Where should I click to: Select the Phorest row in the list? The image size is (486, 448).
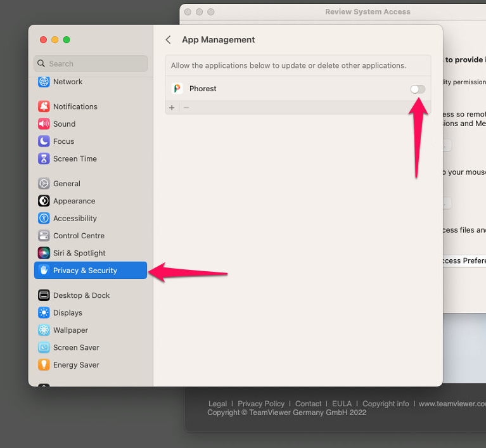(x=285, y=89)
